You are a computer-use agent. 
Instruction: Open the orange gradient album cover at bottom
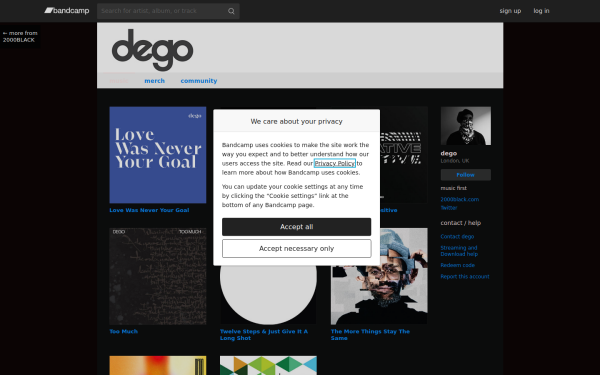pos(158,365)
